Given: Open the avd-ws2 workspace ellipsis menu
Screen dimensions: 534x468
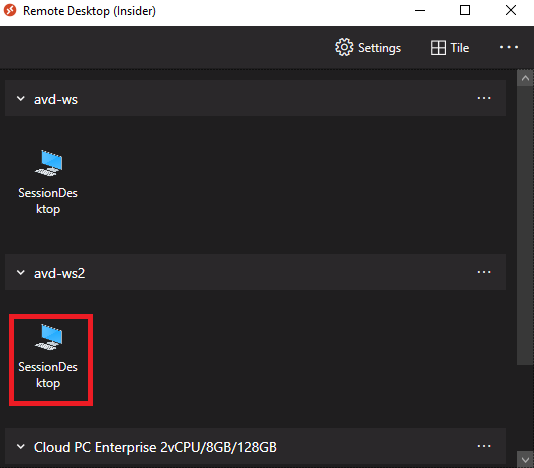Looking at the screenshot, I should click(484, 272).
